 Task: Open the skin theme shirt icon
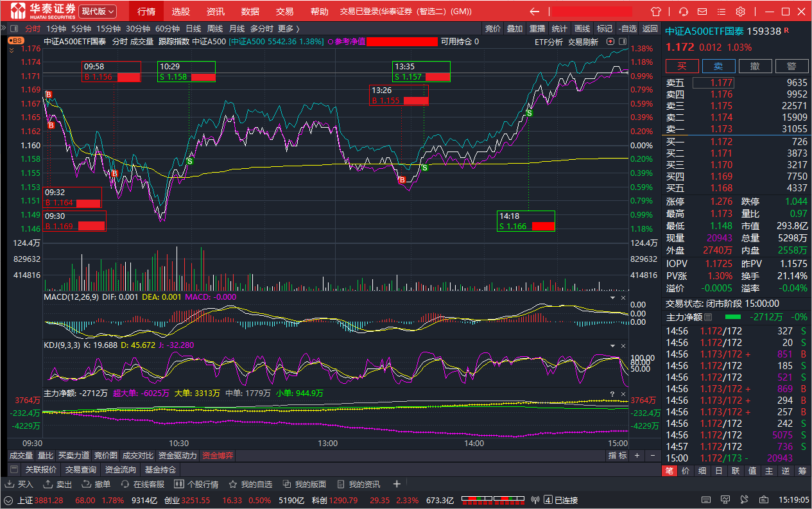pyautogui.click(x=655, y=12)
